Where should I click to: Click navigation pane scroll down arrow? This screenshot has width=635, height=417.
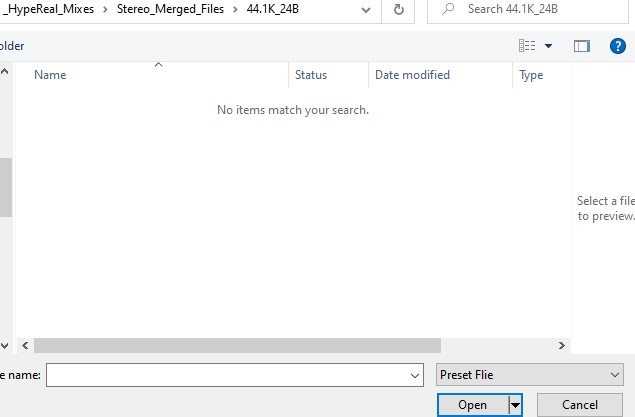coord(5,346)
